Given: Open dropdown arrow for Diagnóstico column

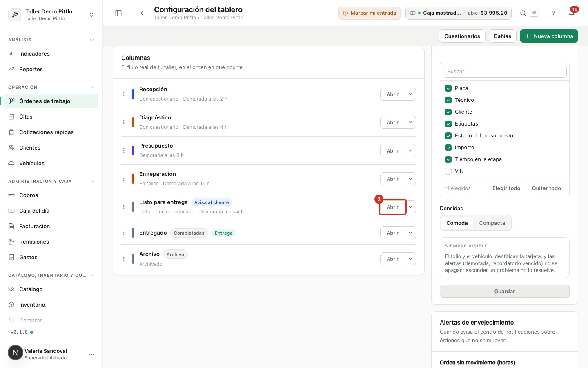Looking at the screenshot, I should pos(410,122).
